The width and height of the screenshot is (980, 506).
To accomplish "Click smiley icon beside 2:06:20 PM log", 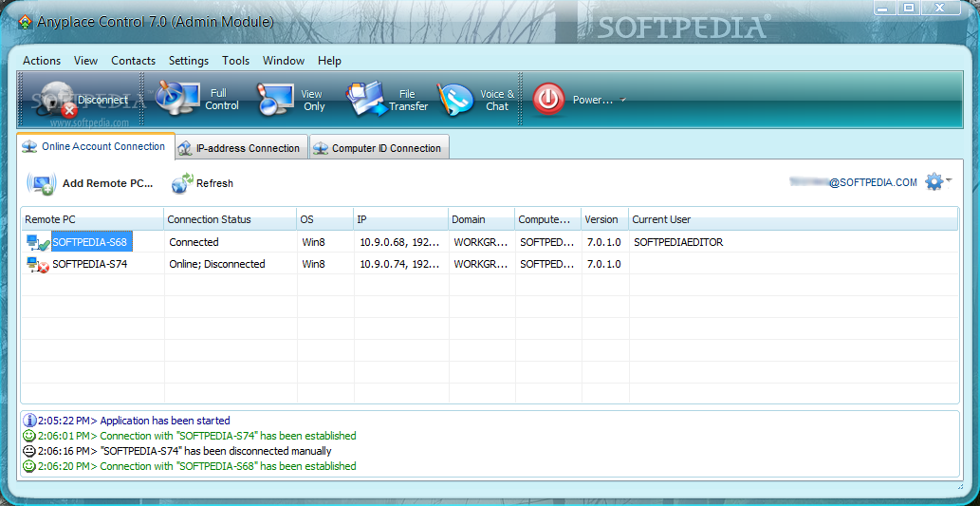I will [x=29, y=466].
